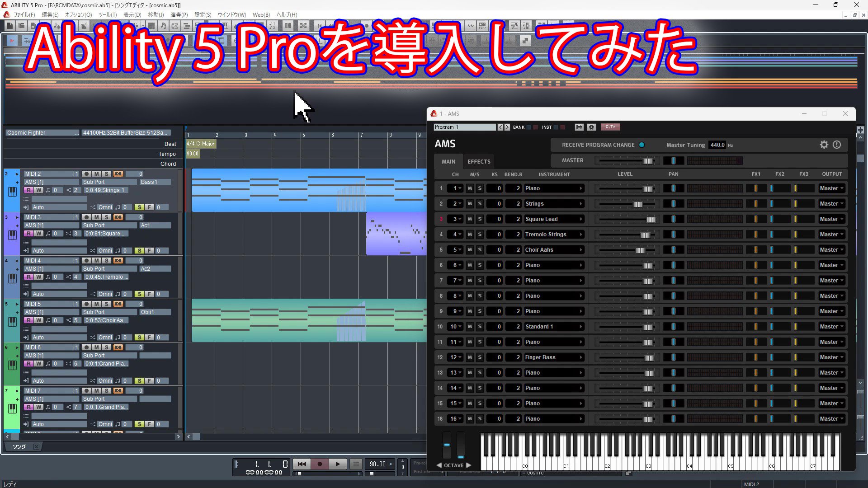Screen dimensions: 868x488
Task: Open MIDI channel dropdown on AMS row 16
Action: 455,419
